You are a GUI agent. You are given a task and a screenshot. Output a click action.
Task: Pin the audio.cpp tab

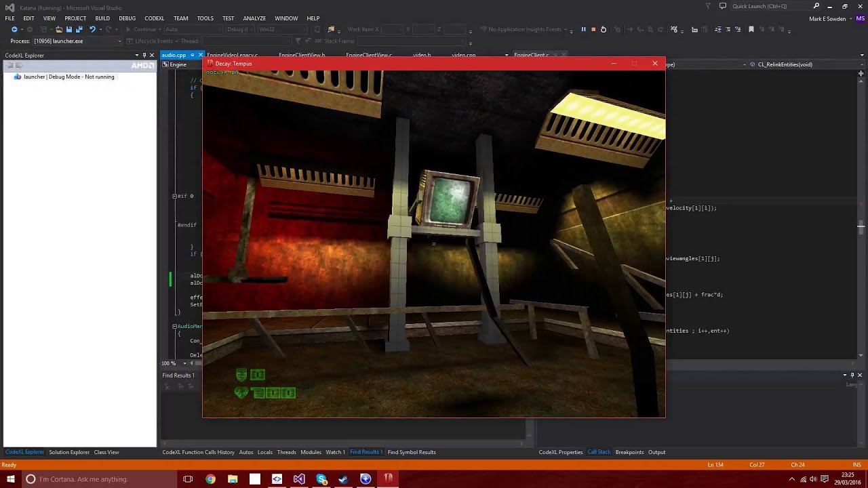coord(193,55)
